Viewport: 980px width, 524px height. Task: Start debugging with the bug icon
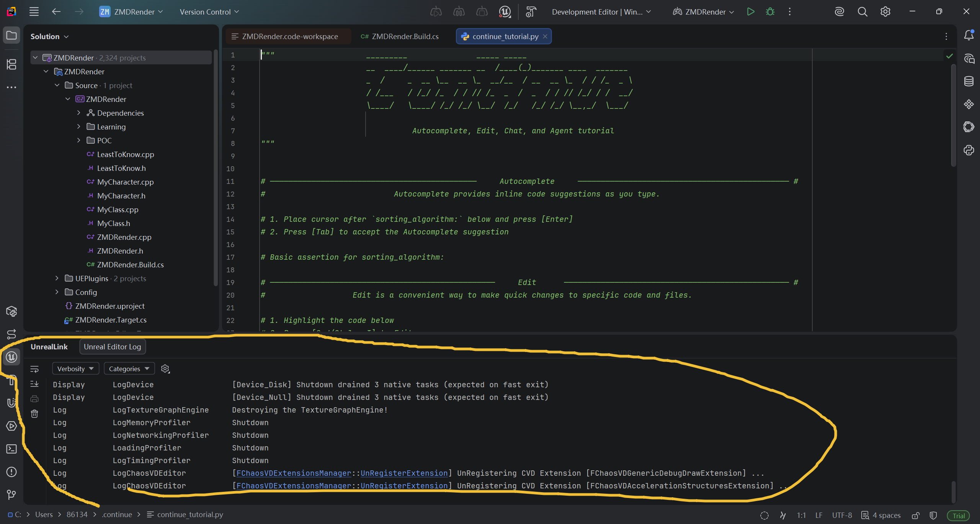tap(770, 12)
